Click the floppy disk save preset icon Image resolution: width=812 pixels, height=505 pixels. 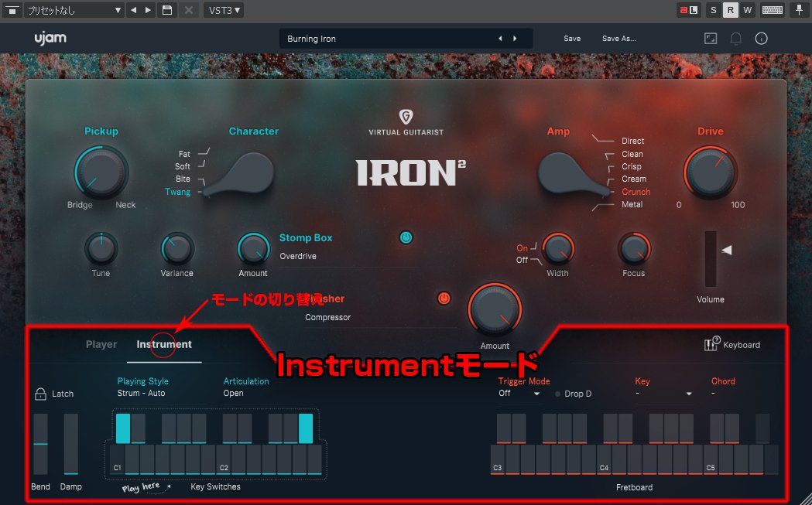pos(166,10)
